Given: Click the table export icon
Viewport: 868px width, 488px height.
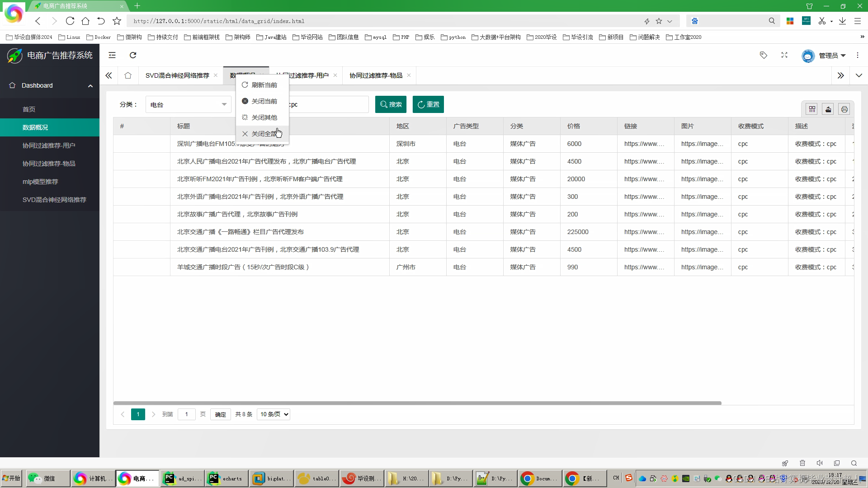Looking at the screenshot, I should (x=828, y=109).
